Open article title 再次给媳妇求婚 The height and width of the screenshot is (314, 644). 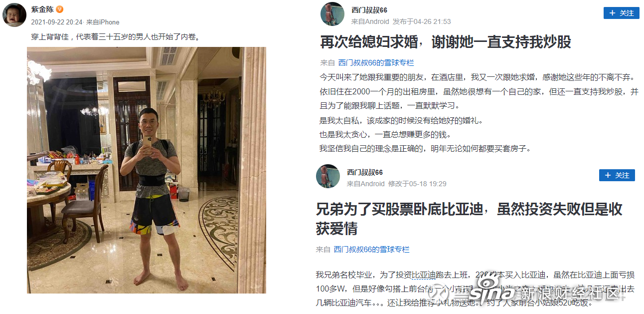click(446, 42)
